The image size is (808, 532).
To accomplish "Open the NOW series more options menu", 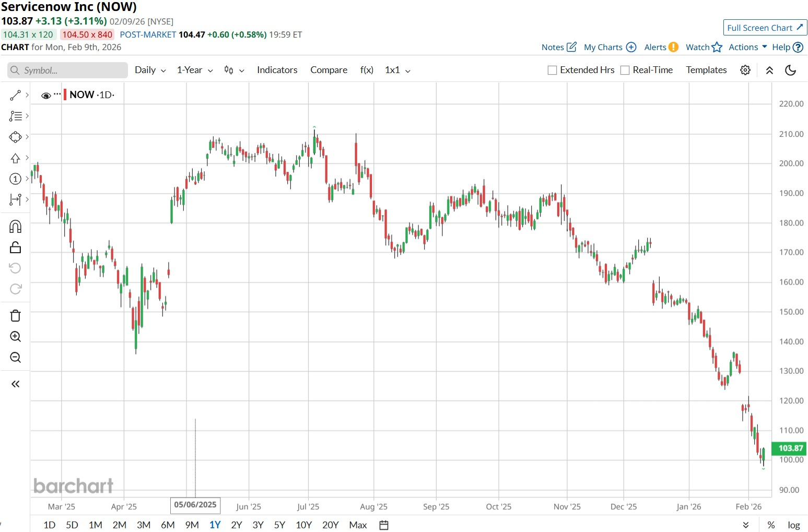I will tap(57, 94).
